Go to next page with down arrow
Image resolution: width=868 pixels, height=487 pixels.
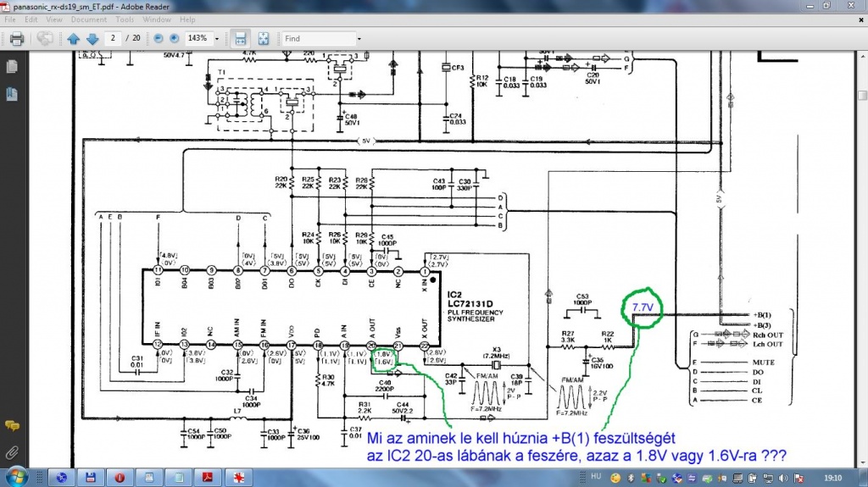click(92, 39)
